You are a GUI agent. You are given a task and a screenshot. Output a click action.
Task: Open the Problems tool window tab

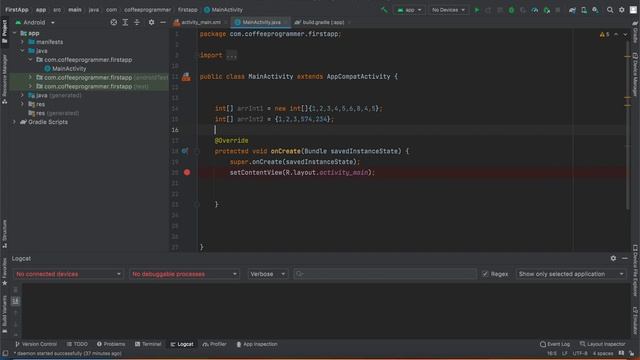click(111, 344)
